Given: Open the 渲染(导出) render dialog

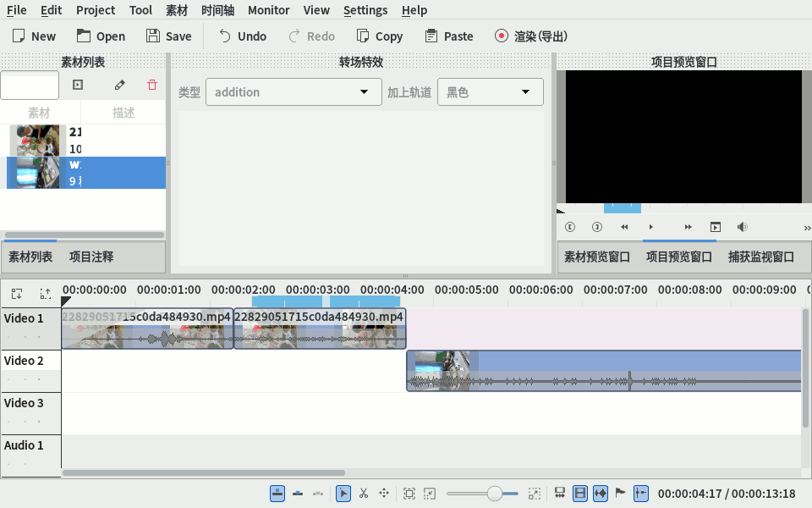Looking at the screenshot, I should [531, 36].
